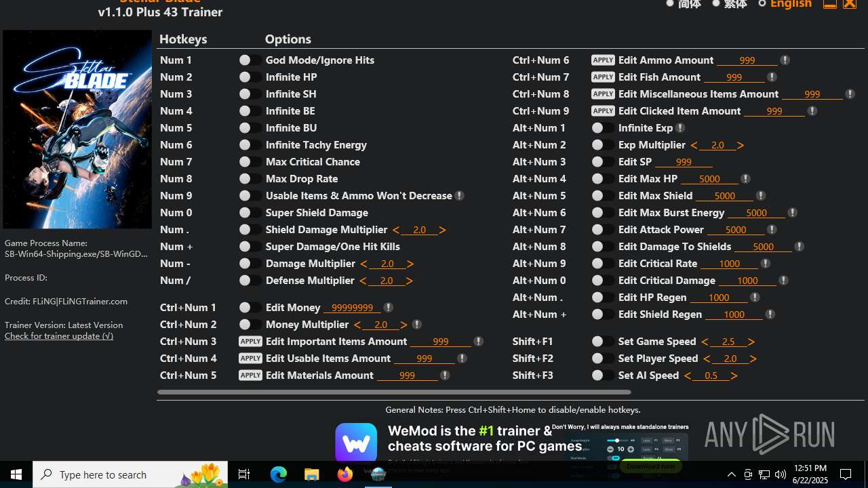Apply Edit Ammo Amount

coord(603,60)
